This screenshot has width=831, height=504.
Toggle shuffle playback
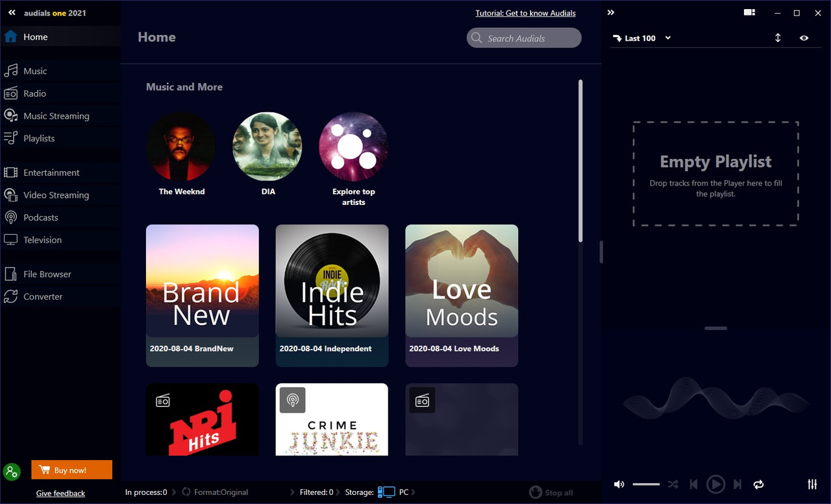coord(673,485)
